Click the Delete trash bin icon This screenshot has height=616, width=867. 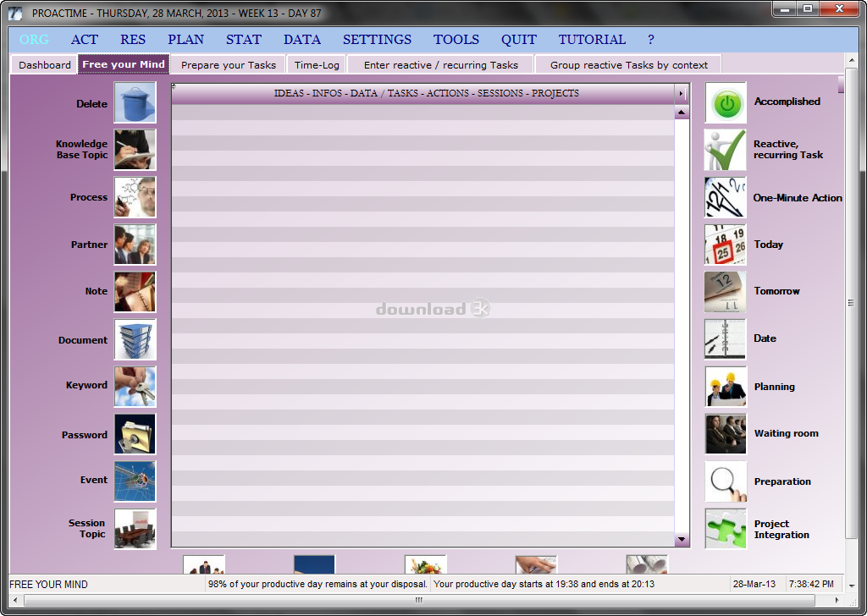[135, 103]
